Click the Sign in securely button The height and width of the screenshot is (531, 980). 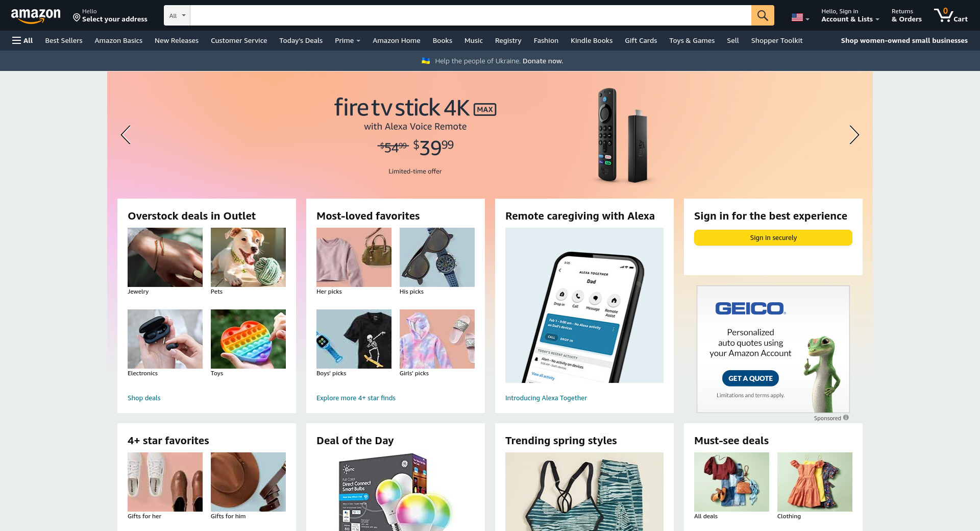773,237
